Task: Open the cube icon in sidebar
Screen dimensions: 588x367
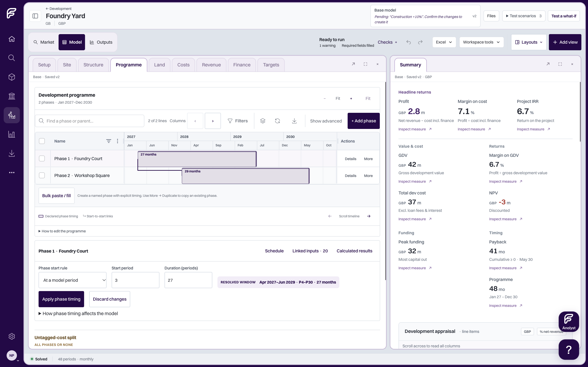Action: tap(12, 77)
